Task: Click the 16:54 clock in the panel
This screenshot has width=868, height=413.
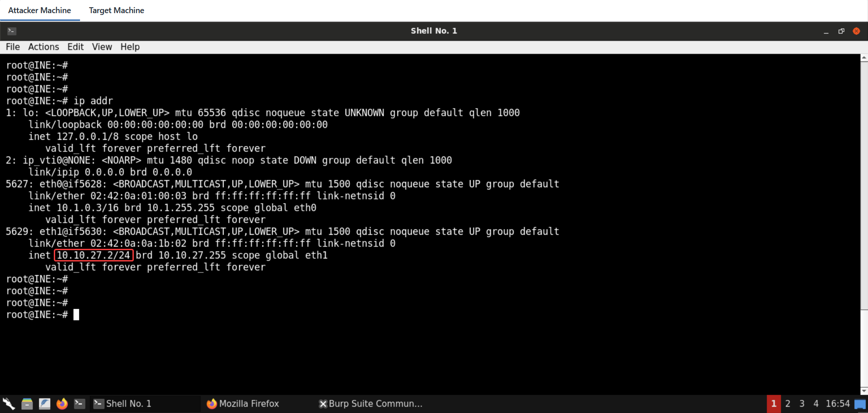Action: 837,404
